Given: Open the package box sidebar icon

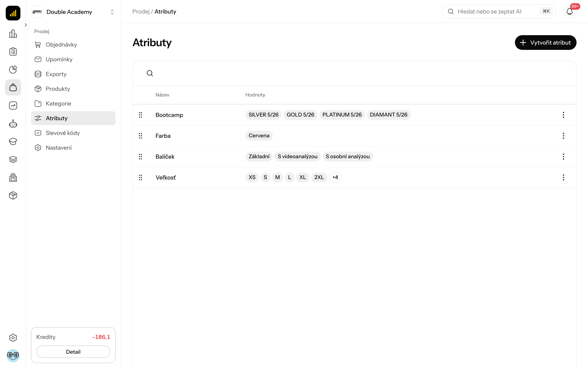Looking at the screenshot, I should point(13,195).
